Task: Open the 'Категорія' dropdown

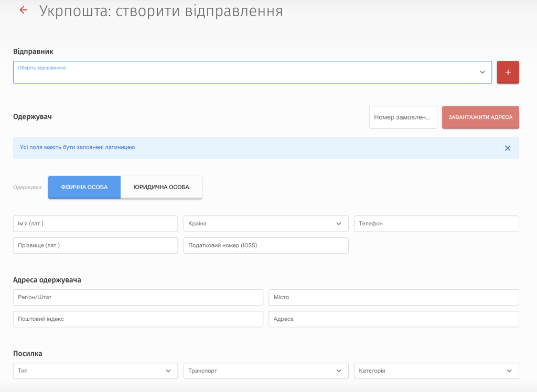Action: click(436, 371)
